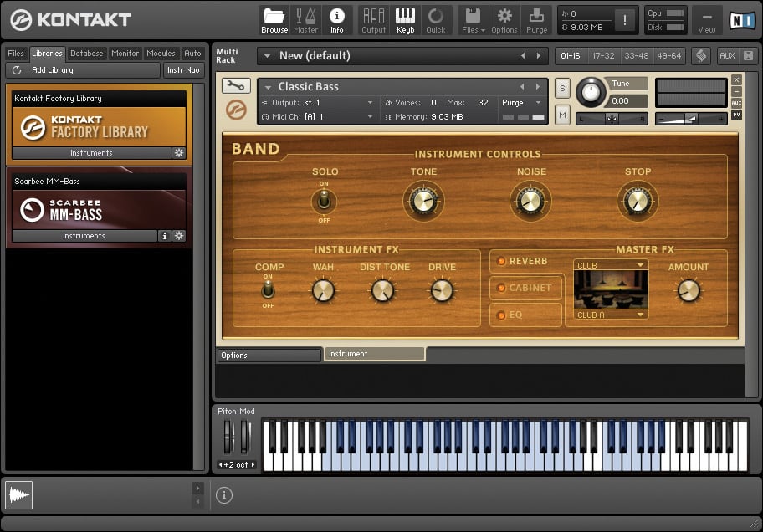The image size is (763, 532).
Task: Close the Classic Bass instrument
Action: [737, 79]
